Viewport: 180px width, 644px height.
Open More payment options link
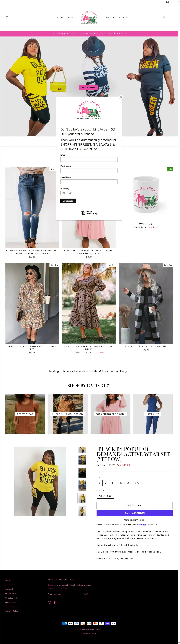134,520
